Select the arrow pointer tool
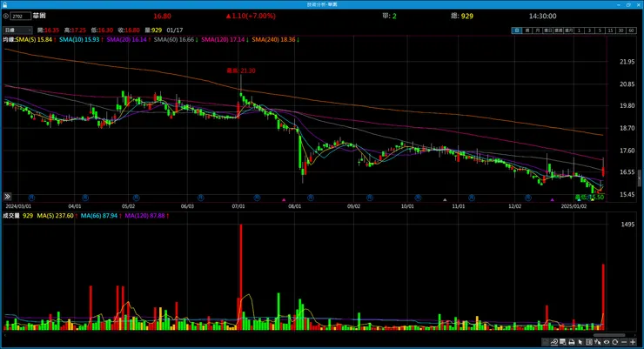The height and width of the screenshot is (349, 644). (x=580, y=342)
